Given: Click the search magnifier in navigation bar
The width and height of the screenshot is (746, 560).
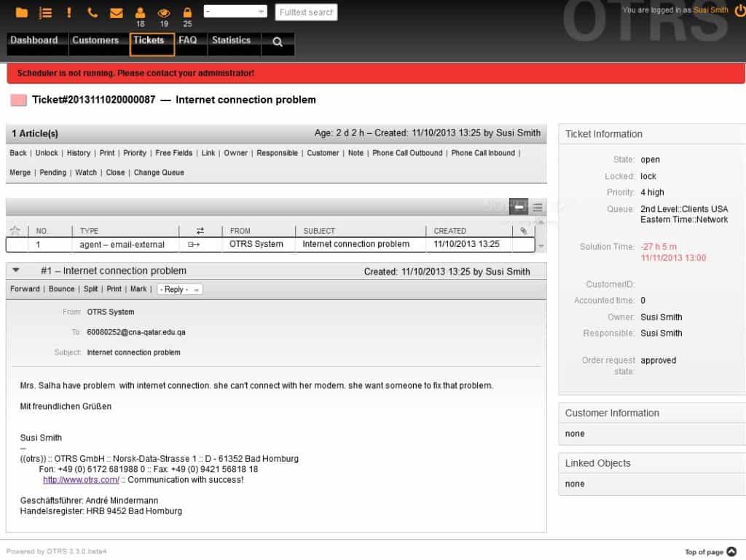Looking at the screenshot, I should point(278,42).
